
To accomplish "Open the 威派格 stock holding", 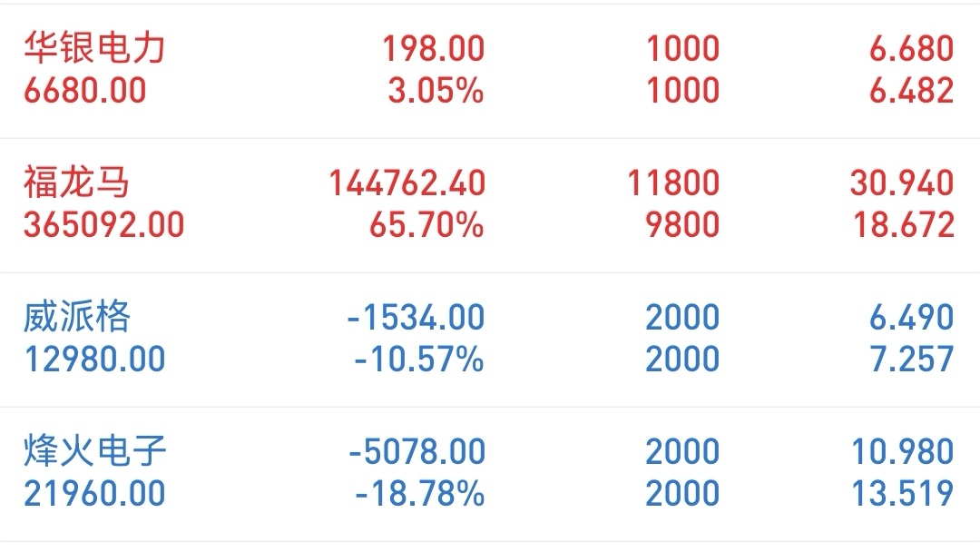I will [x=490, y=340].
